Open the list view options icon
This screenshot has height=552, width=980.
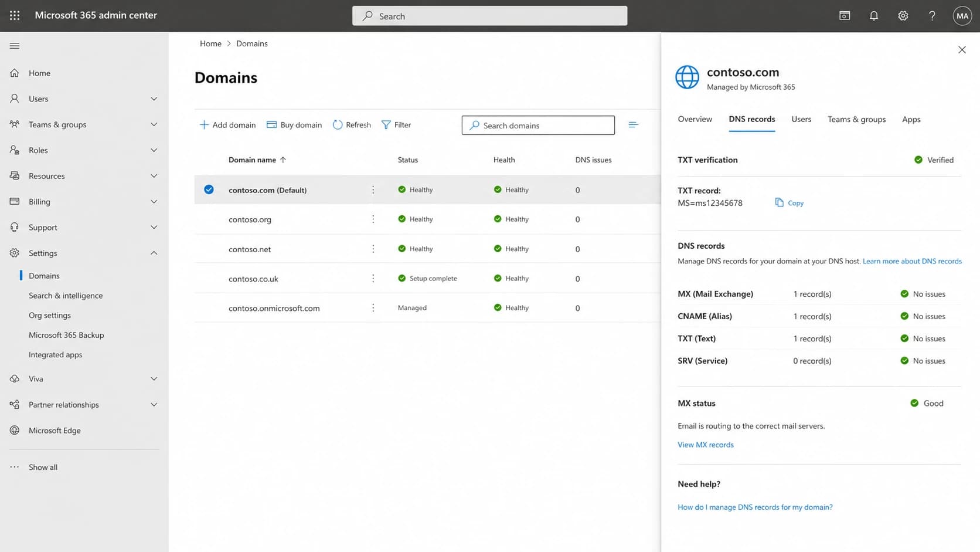tap(633, 124)
